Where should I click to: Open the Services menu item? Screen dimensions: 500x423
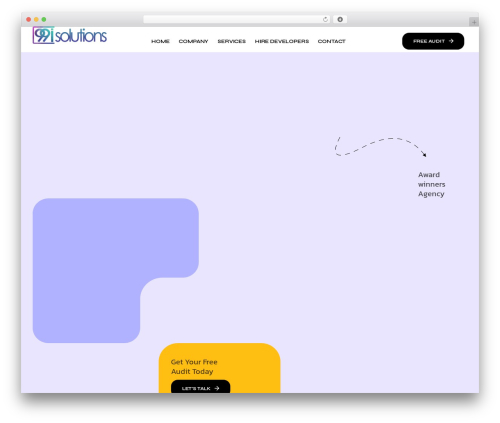click(232, 41)
